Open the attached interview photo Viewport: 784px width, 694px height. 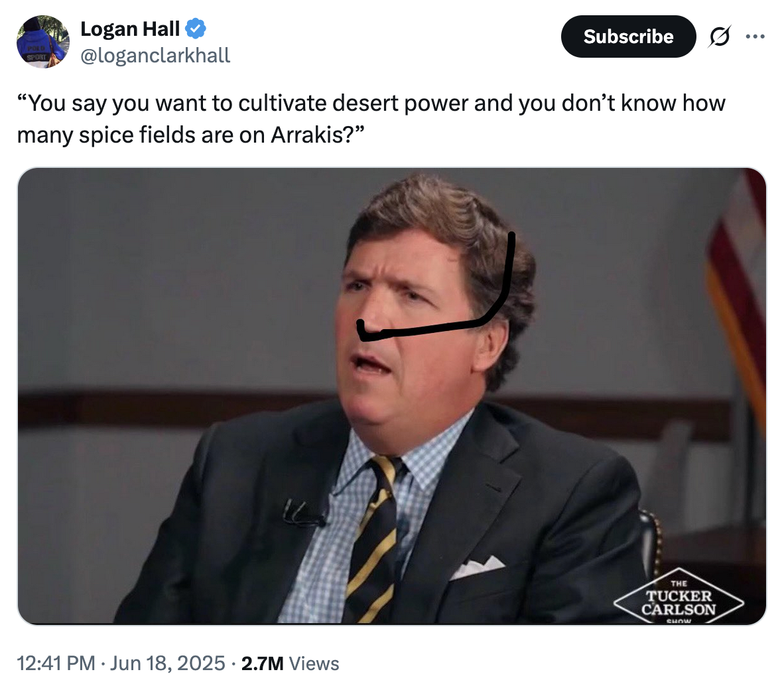(x=392, y=396)
